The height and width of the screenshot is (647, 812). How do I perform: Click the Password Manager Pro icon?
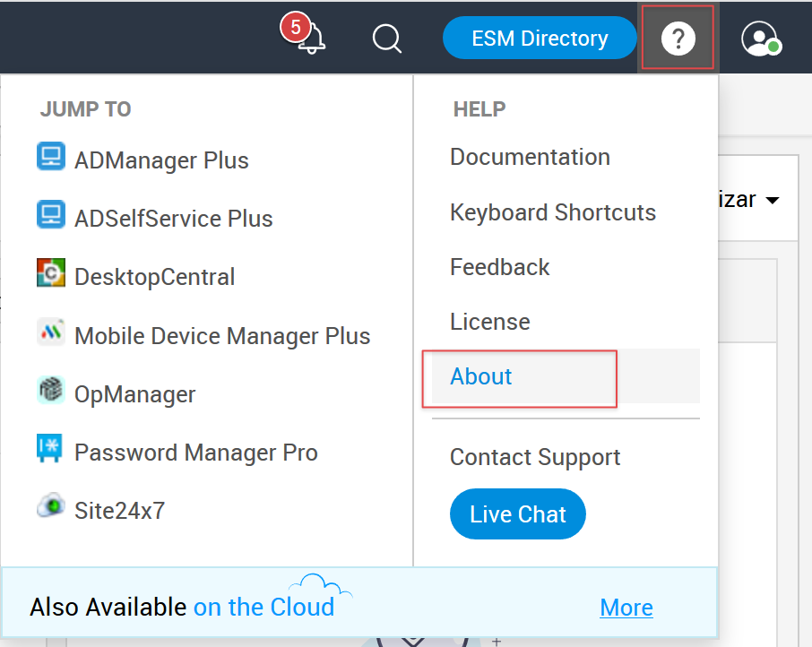pos(49,448)
